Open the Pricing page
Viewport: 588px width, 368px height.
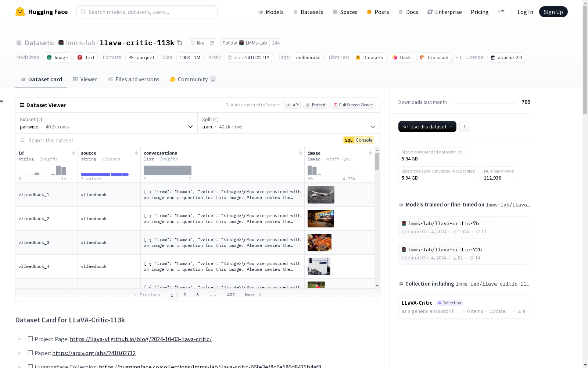pyautogui.click(x=480, y=12)
